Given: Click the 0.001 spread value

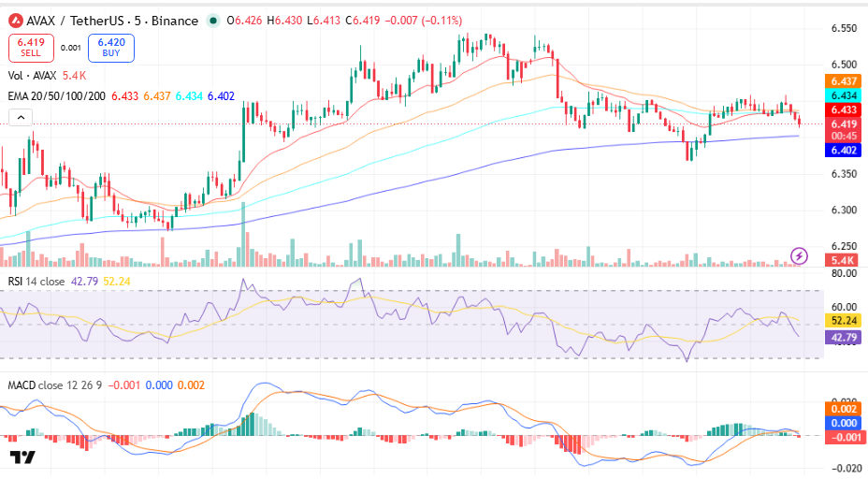Looking at the screenshot, I should point(71,48).
